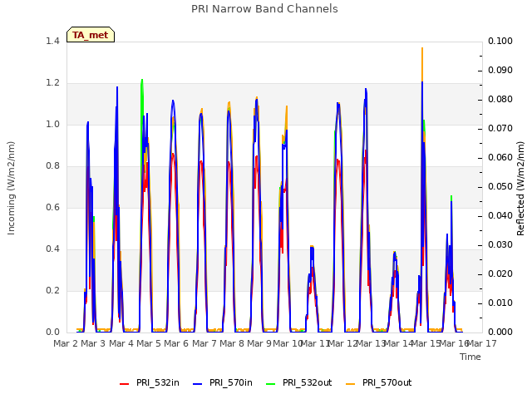Select the PRI_532in legend entry
This screenshot has height=399, width=532.
[x=150, y=382]
